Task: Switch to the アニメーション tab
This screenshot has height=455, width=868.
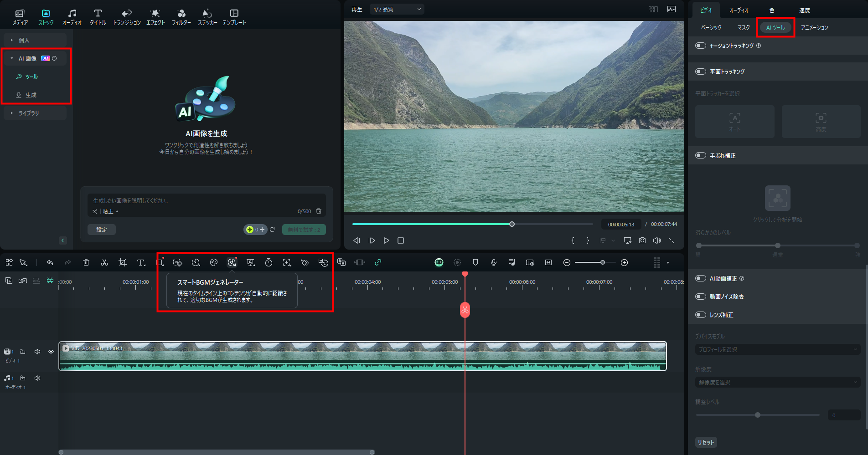Action: [x=814, y=28]
